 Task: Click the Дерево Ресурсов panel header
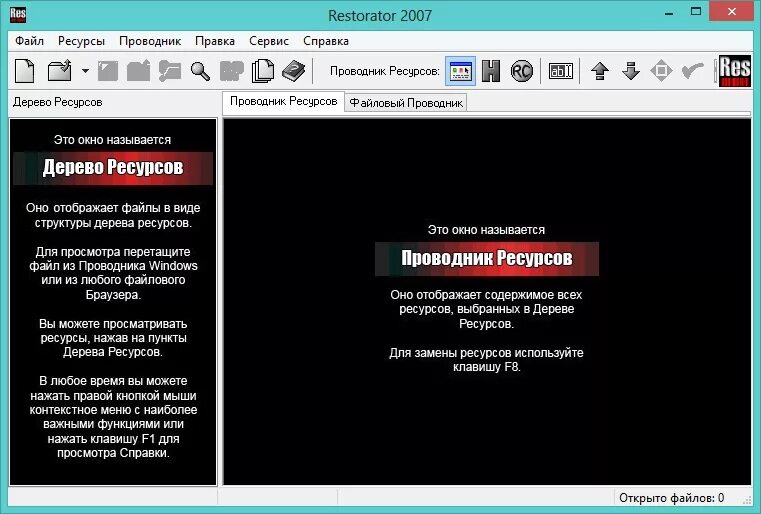[57, 102]
